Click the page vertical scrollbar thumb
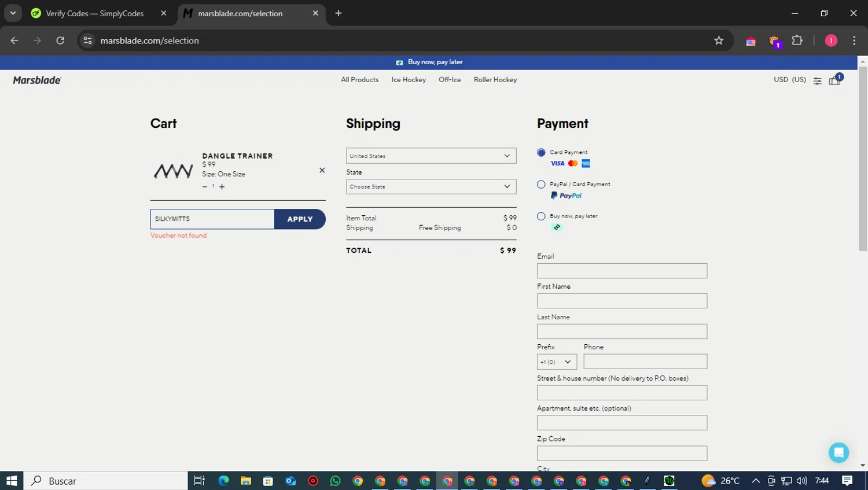This screenshot has height=490, width=868. point(862,158)
